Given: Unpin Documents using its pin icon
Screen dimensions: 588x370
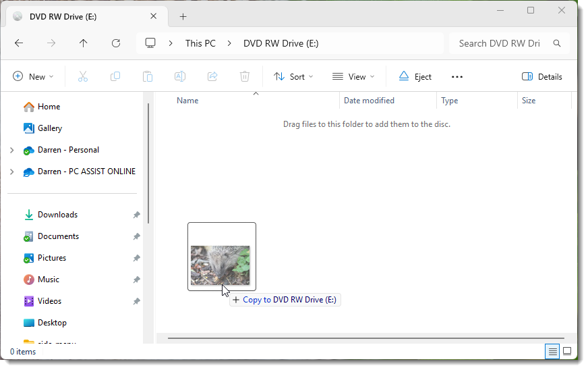Looking at the screenshot, I should coord(136,236).
